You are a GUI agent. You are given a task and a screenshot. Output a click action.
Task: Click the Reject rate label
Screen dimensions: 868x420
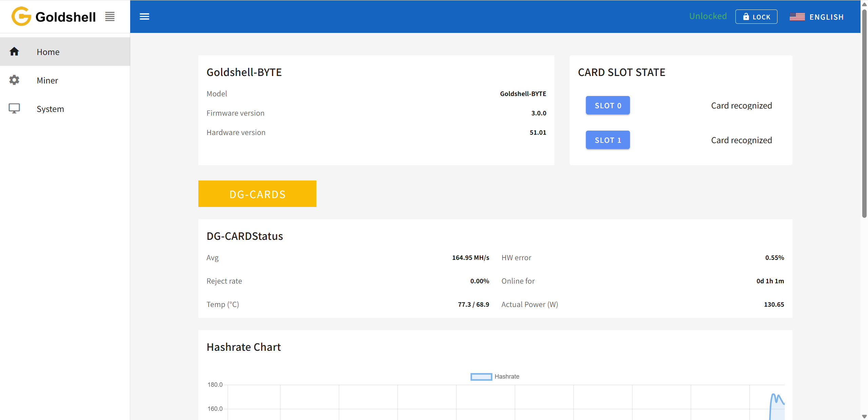click(224, 281)
